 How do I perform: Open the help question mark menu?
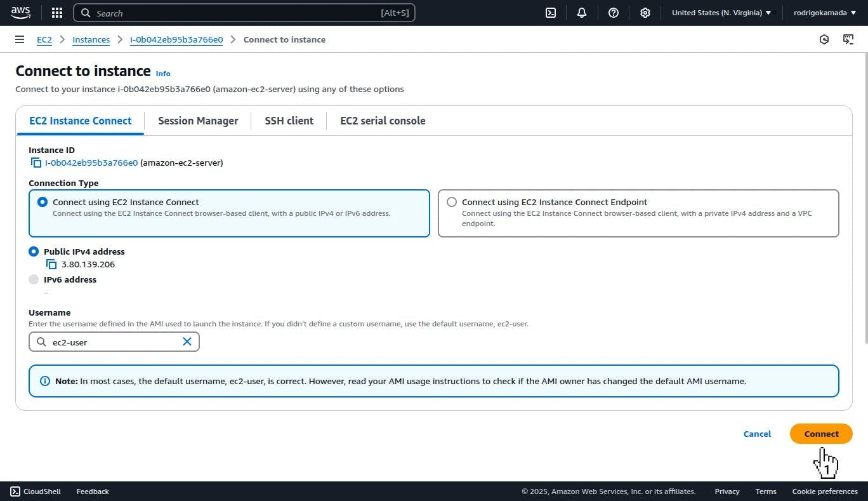(x=614, y=13)
